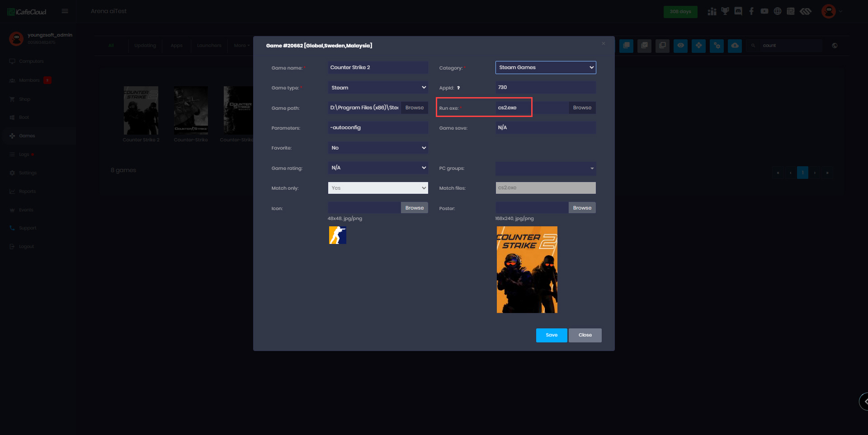Click the Counter Strike 2 poster preview
Screen dimensions: 868x435
[x=527, y=270]
